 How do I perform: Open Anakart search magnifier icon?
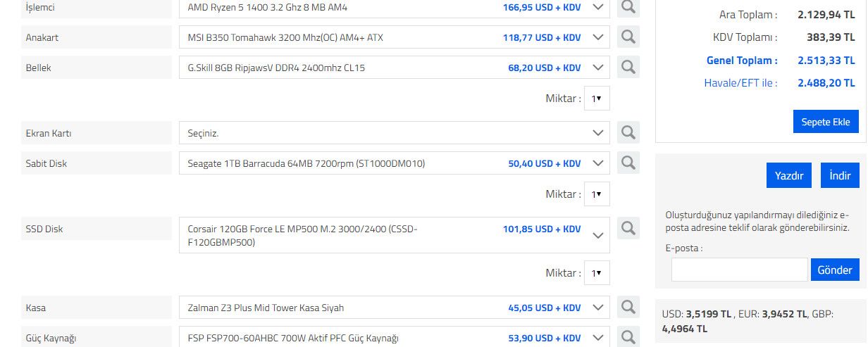(628, 37)
